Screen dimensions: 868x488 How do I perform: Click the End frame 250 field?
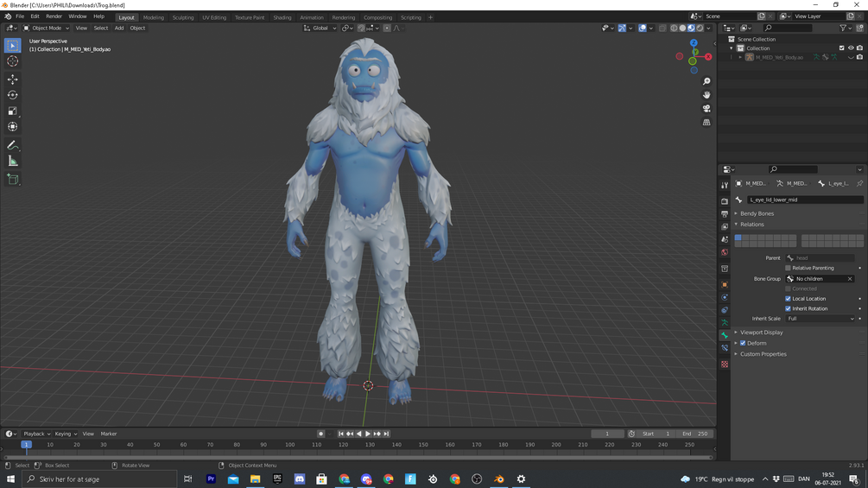695,434
